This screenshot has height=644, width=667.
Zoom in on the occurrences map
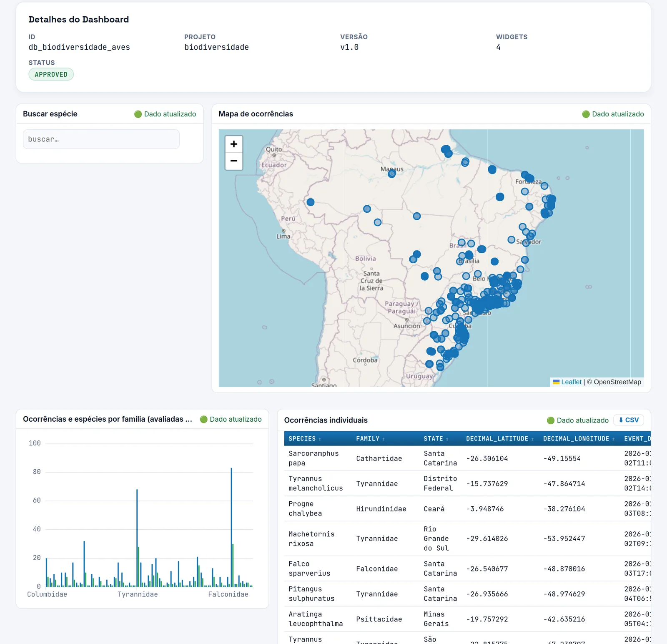pos(234,144)
